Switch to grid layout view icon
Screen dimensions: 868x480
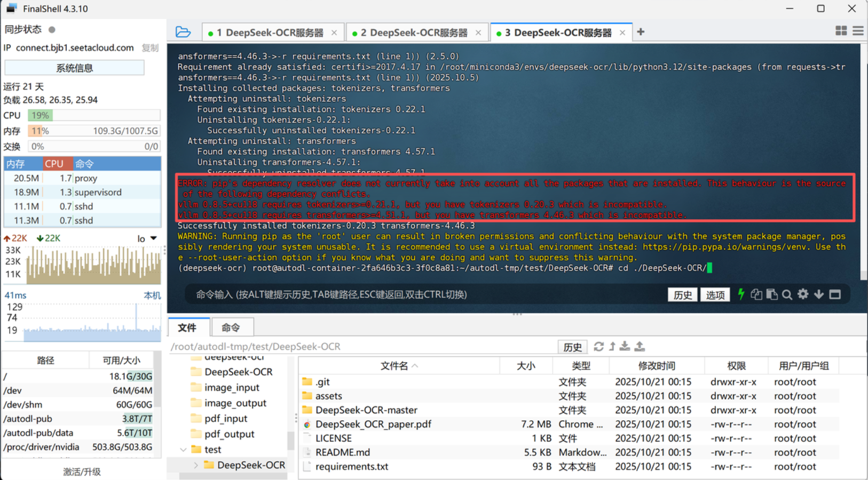(841, 31)
